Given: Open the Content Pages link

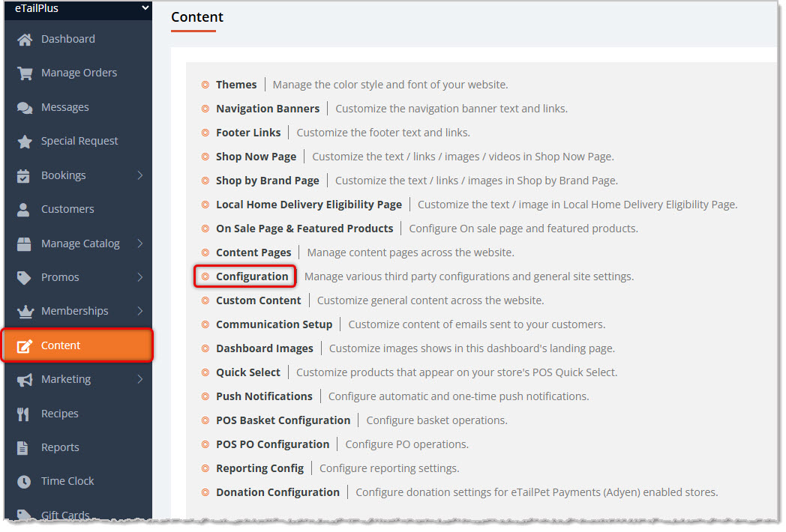Looking at the screenshot, I should pyautogui.click(x=253, y=253).
